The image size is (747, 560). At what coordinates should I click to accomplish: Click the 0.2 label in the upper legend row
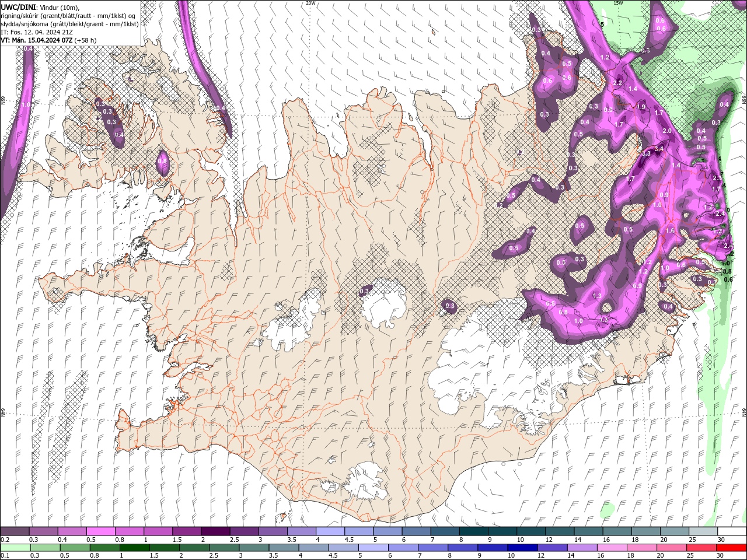click(5, 540)
